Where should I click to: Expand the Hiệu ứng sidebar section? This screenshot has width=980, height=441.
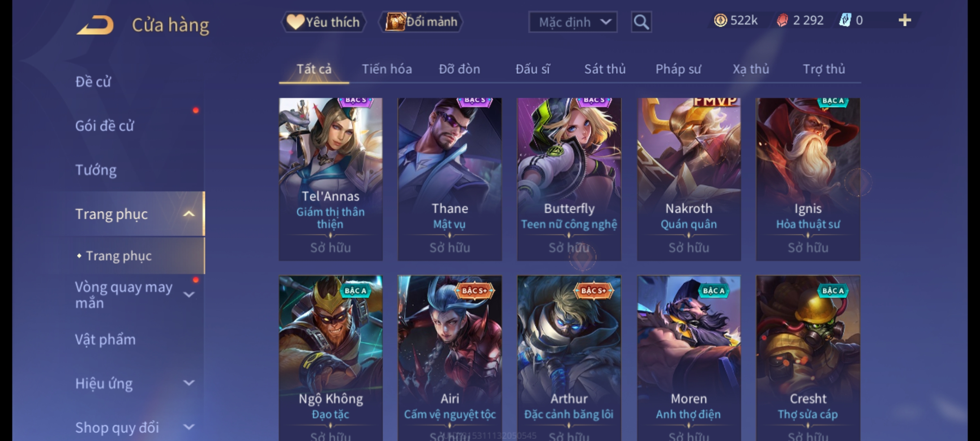click(189, 383)
